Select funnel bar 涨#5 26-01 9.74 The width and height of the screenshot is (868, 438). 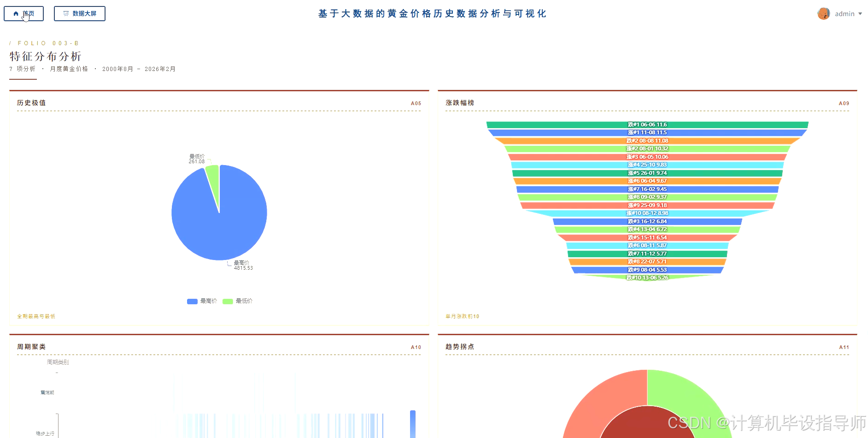(x=647, y=173)
